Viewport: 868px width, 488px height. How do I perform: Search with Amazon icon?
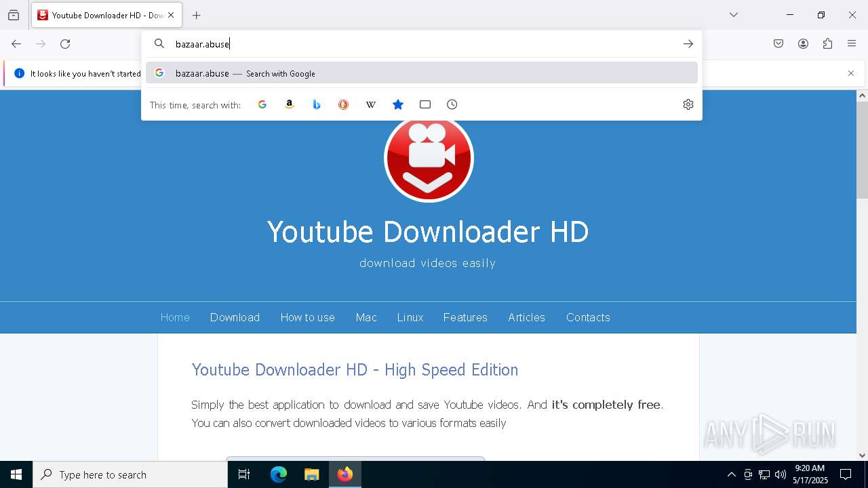click(x=290, y=104)
